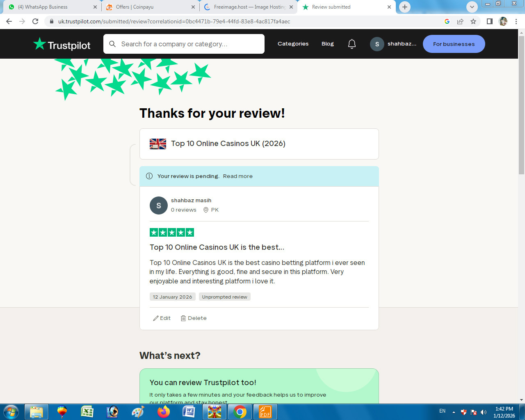Toggle the browser side panel
Viewport: 525px width, 420px height.
(489, 21)
